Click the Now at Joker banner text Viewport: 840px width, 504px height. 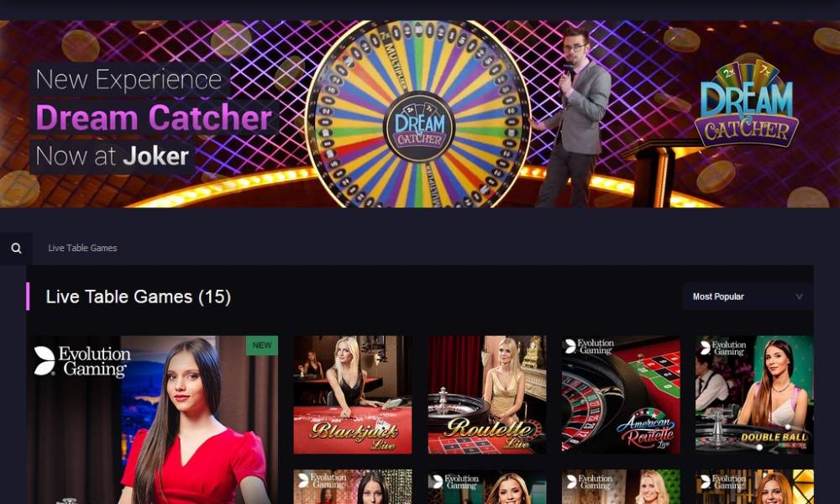coord(112,156)
